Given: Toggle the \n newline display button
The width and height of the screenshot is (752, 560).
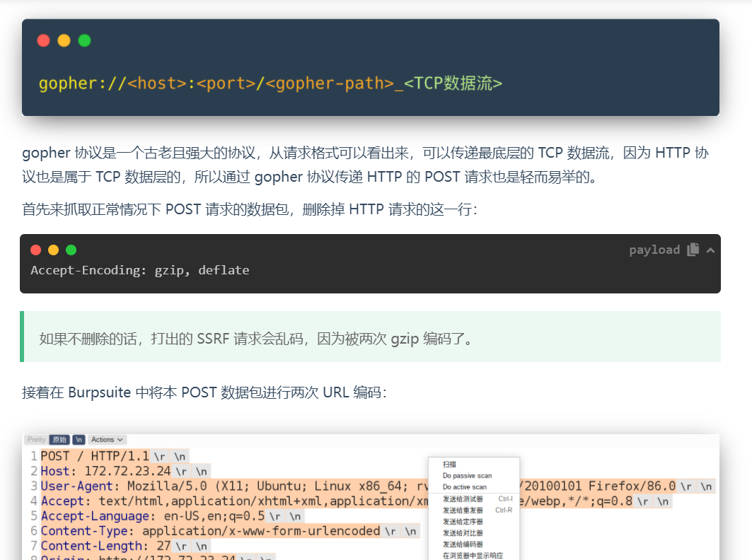Looking at the screenshot, I should pyautogui.click(x=79, y=440).
